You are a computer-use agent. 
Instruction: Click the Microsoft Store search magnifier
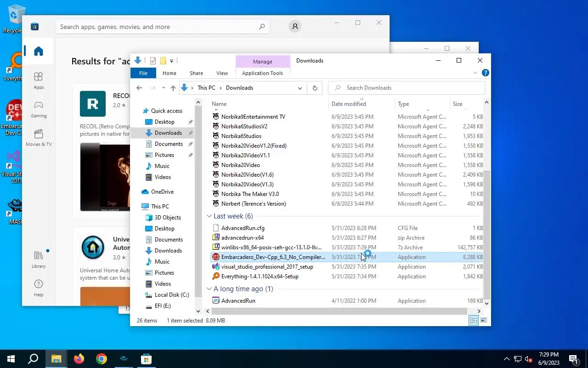pos(262,27)
